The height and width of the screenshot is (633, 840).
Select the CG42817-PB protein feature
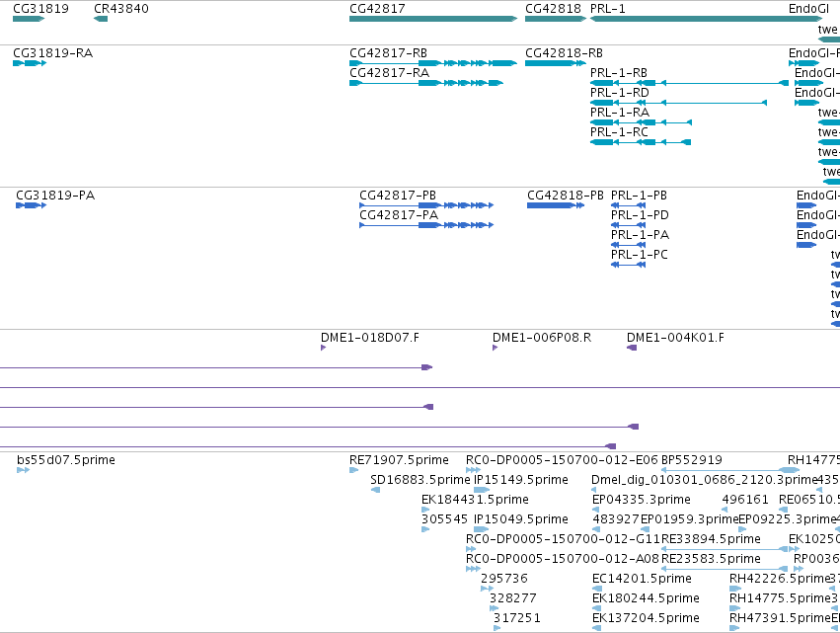tap(425, 205)
